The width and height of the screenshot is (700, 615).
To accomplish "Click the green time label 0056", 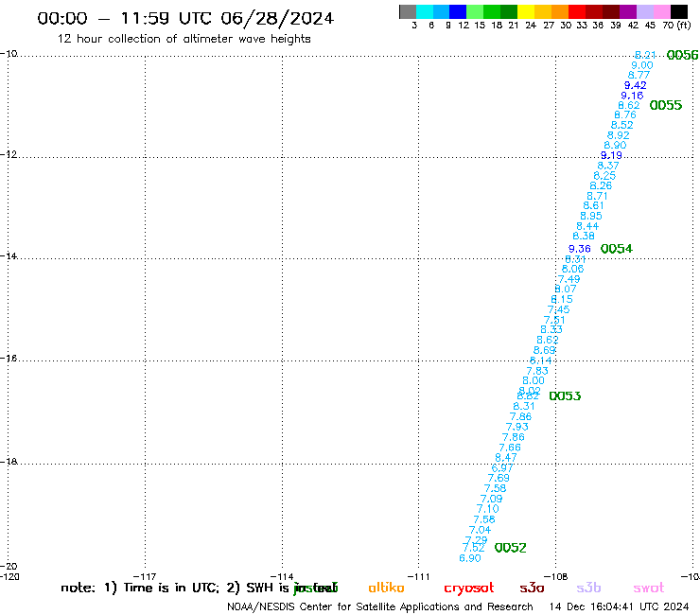I will click(682, 55).
